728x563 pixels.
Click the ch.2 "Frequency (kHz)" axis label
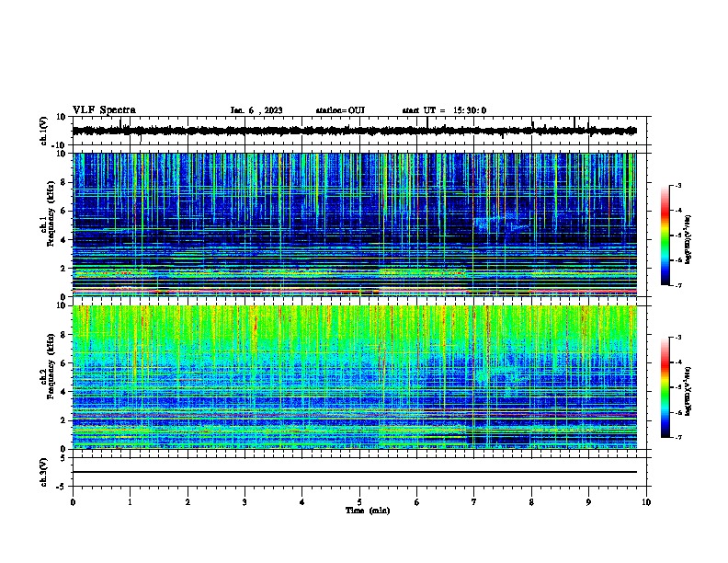[x=51, y=365]
